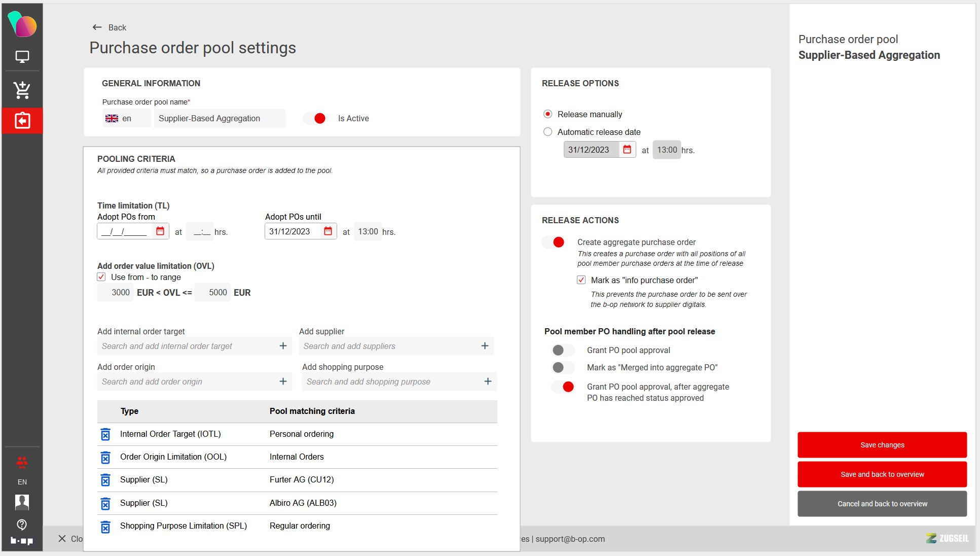Image resolution: width=980 pixels, height=556 pixels.
Task: Uncheck Use from - to range checkbox
Action: coord(101,277)
